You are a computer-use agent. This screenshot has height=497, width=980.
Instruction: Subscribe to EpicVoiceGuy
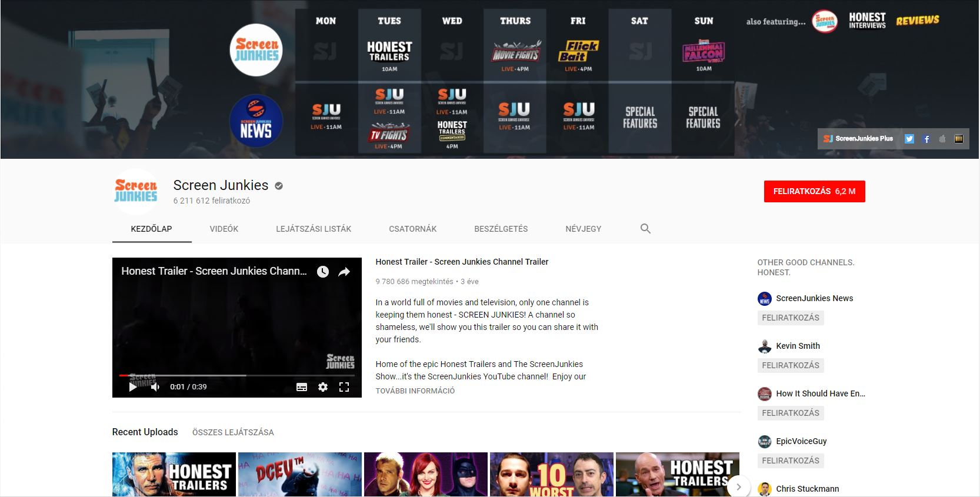(791, 461)
